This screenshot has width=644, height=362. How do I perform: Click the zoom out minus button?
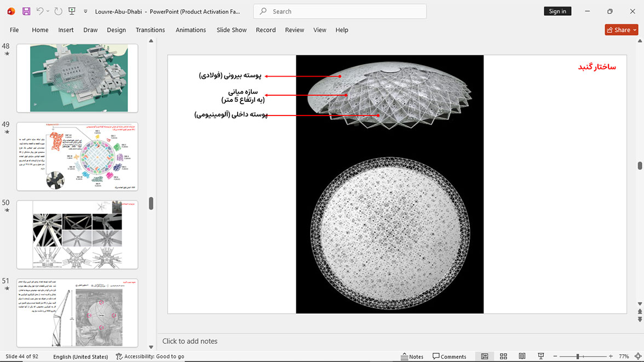[555, 357]
